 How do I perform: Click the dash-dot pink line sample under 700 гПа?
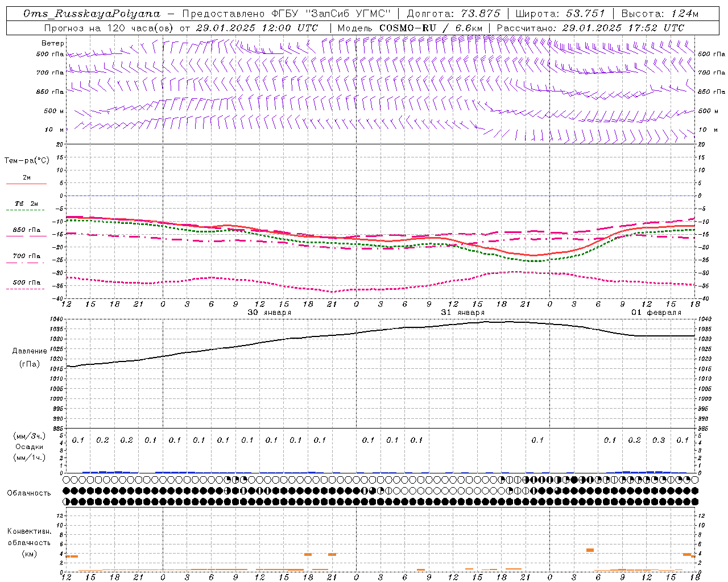tap(25, 263)
